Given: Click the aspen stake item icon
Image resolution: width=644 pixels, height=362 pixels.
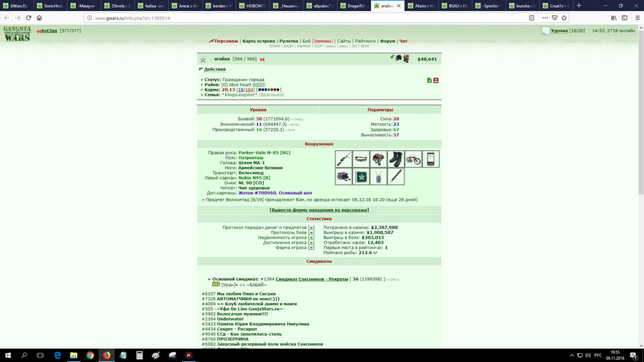Looking at the screenshot, I should (395, 177).
